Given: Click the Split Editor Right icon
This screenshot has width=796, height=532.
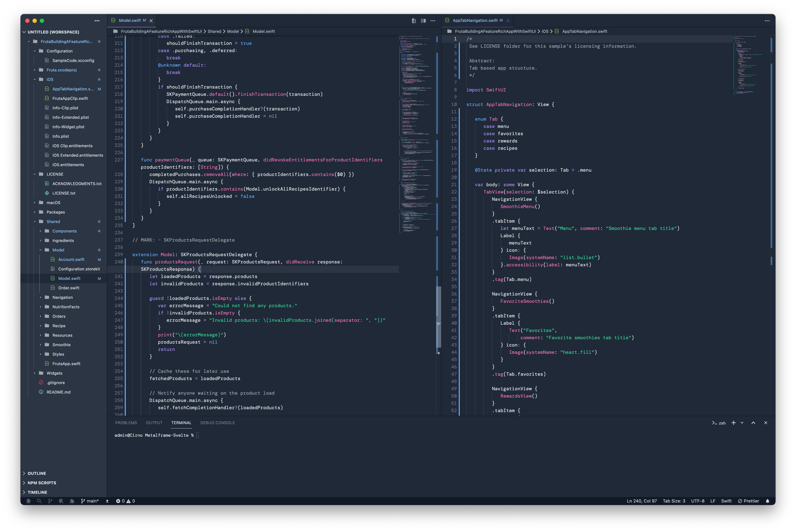Looking at the screenshot, I should pyautogui.click(x=423, y=21).
